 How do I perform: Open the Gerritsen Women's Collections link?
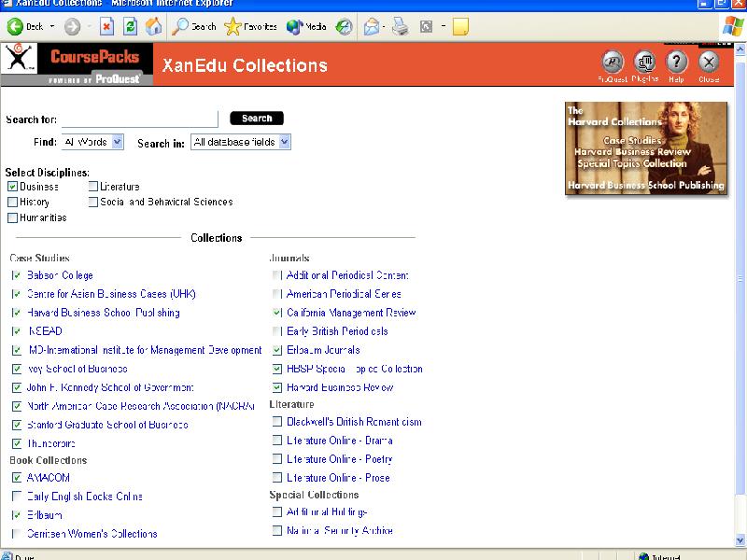92,534
